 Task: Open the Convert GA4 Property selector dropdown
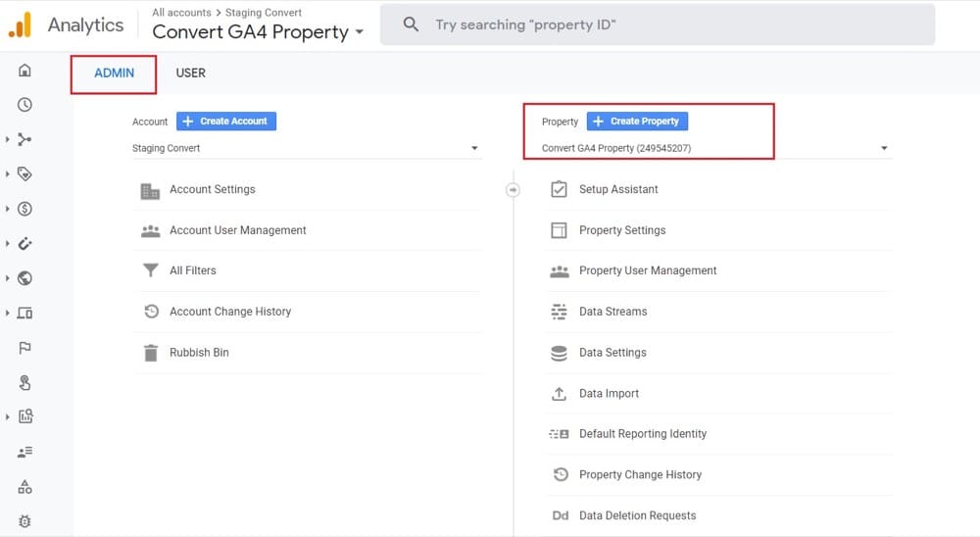click(715, 148)
